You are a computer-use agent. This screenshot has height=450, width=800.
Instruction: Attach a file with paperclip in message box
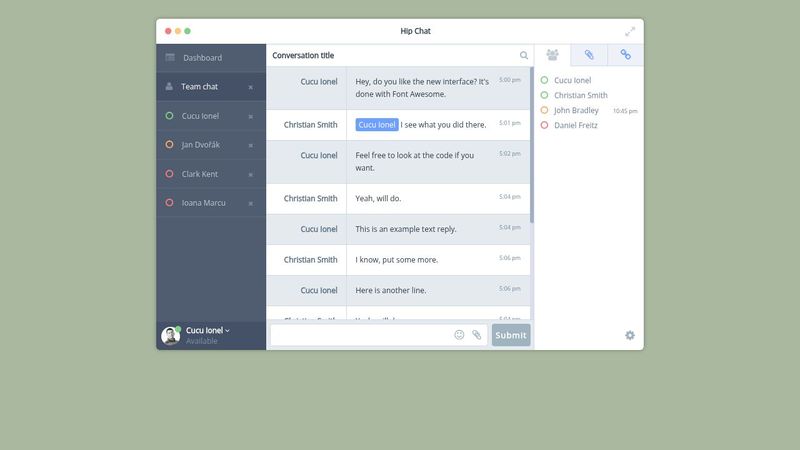[477, 335]
